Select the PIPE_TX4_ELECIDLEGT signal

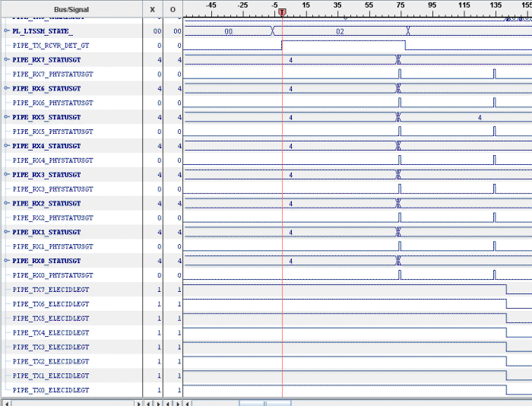coord(51,332)
